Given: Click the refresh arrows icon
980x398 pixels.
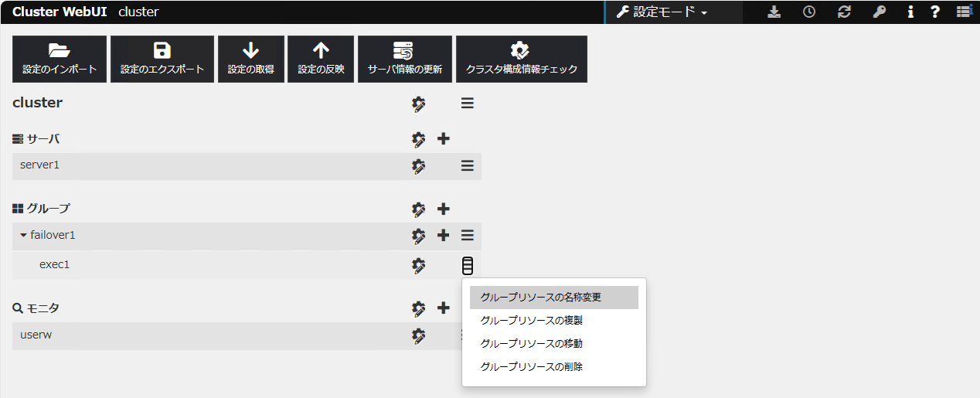Looking at the screenshot, I should [x=844, y=12].
